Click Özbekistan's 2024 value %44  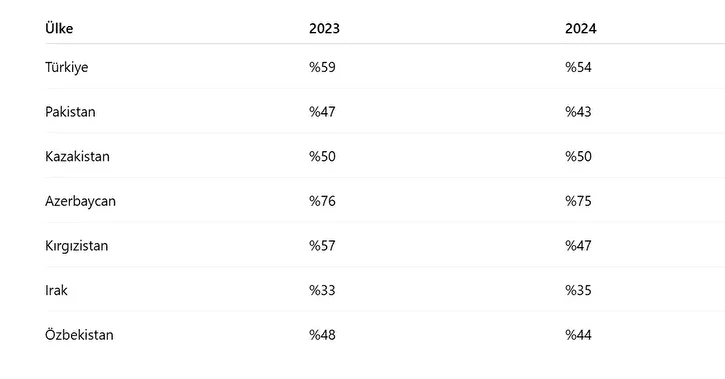click(578, 335)
